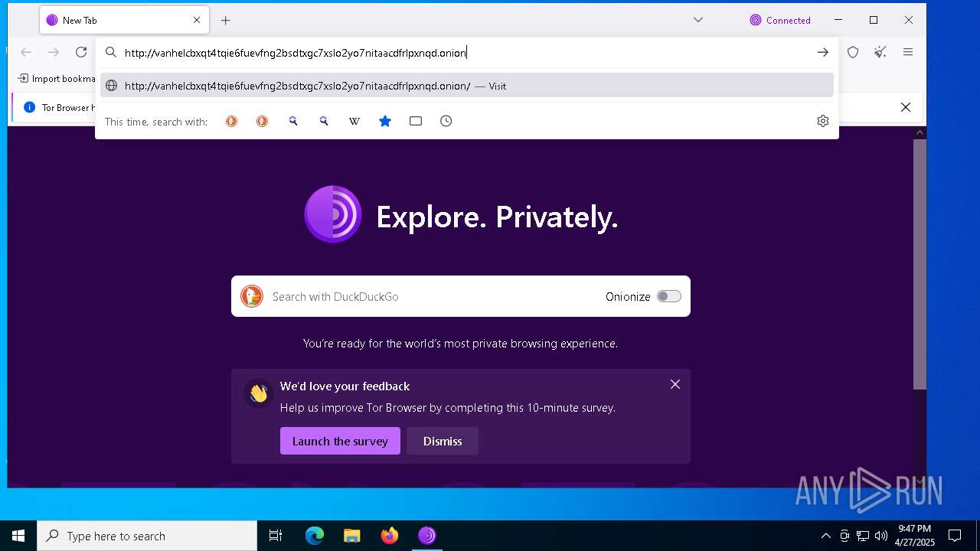980x551 pixels.
Task: Reload the current page
Action: tap(81, 52)
